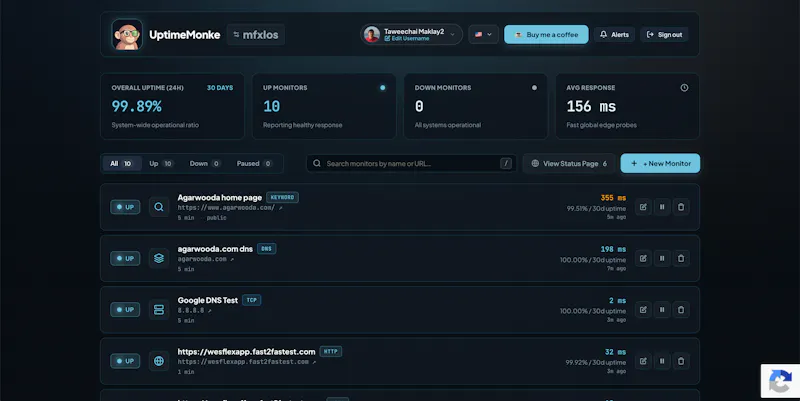This screenshot has height=401, width=800.
Task: Click the Up Monitors status dot
Action: coord(383,88)
